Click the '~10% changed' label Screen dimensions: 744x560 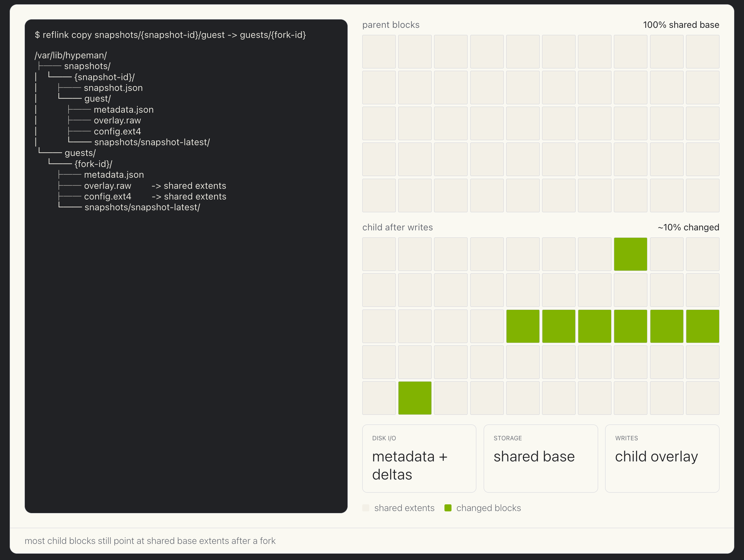click(688, 227)
